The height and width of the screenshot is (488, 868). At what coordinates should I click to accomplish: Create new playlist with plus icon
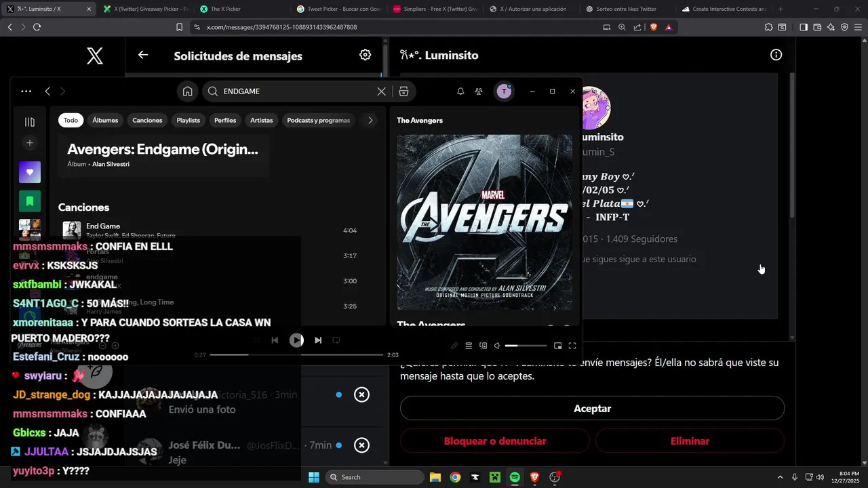point(30,143)
